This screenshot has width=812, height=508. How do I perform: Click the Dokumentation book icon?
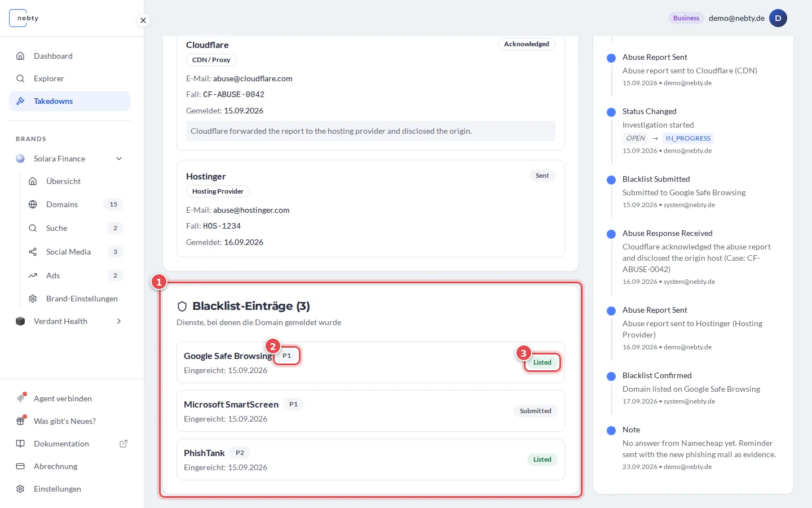click(x=20, y=444)
